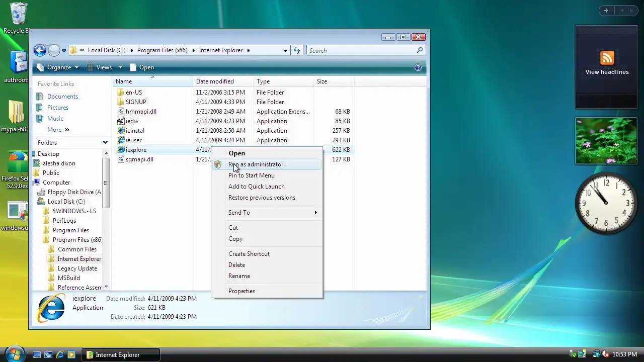
Task: Sort by the Type column header
Action: click(284, 81)
